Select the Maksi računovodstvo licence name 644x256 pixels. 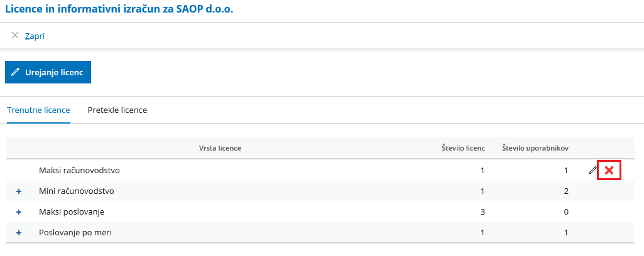pos(79,170)
